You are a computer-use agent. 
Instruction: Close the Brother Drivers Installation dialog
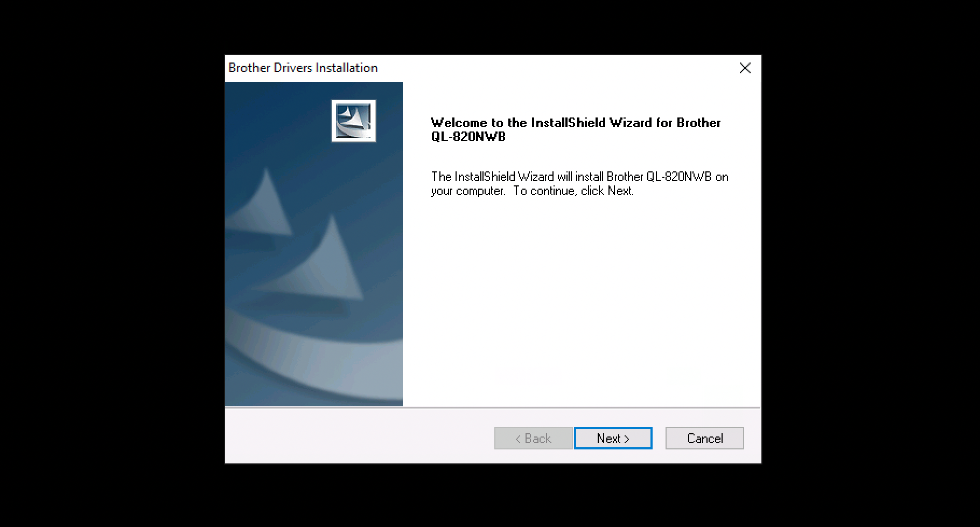[x=745, y=68]
